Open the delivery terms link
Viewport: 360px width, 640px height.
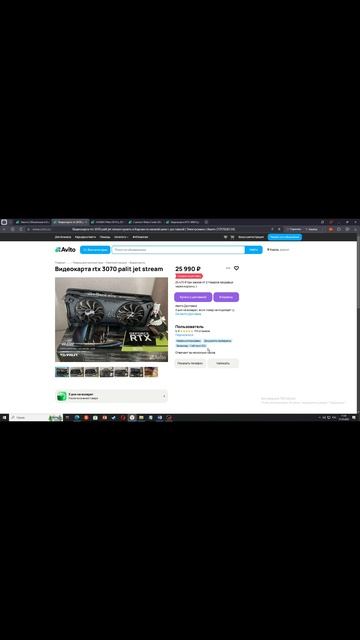tap(188, 314)
